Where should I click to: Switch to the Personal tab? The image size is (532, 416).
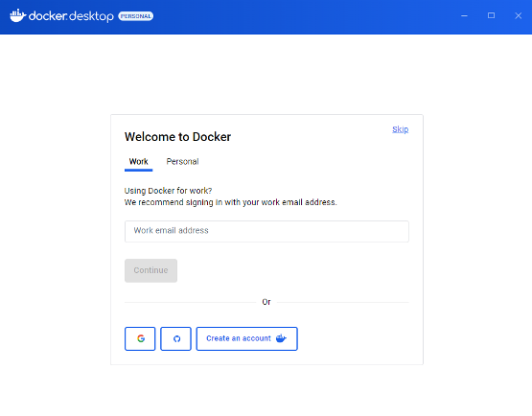click(182, 162)
